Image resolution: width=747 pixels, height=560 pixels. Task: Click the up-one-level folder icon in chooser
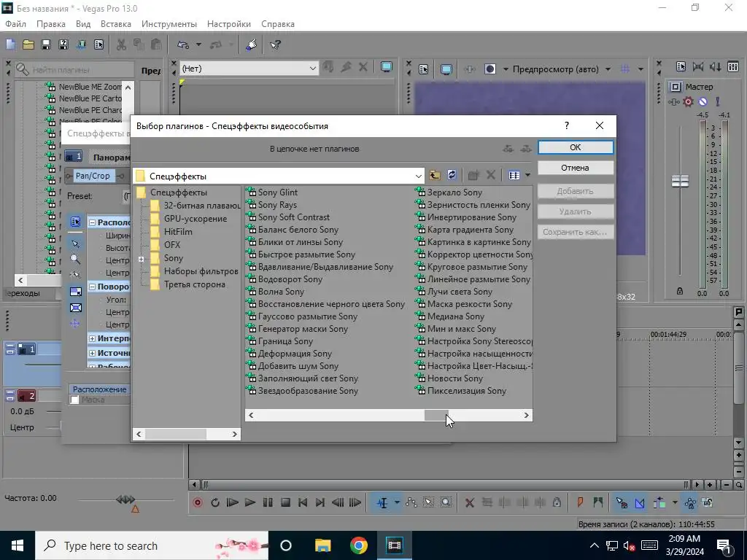pos(435,175)
